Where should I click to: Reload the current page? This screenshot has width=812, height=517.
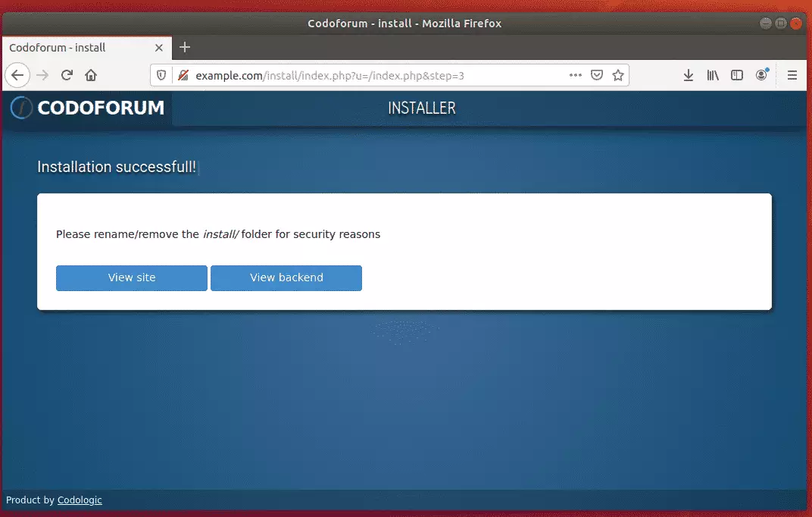67,75
